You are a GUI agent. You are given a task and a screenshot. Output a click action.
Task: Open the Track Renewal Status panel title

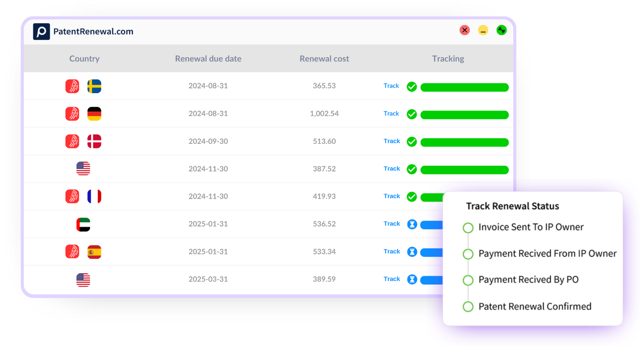pyautogui.click(x=513, y=206)
